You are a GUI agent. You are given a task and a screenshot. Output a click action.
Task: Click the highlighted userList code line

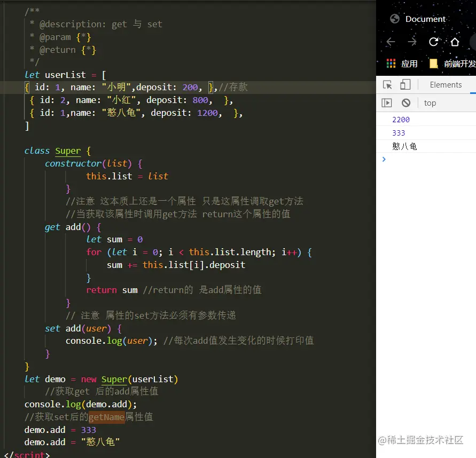134,86
